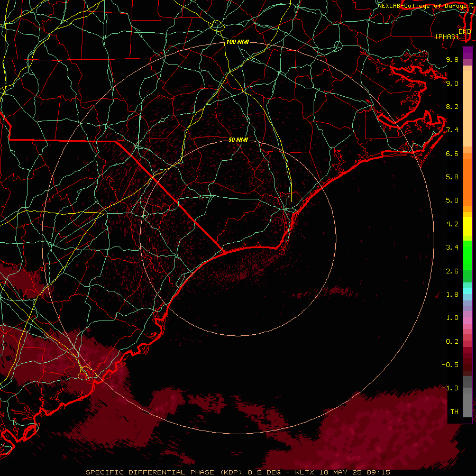Viewport: 476px width, 476px height.
Task: Select the -0.5 value on the color scale
Action: 450,365
